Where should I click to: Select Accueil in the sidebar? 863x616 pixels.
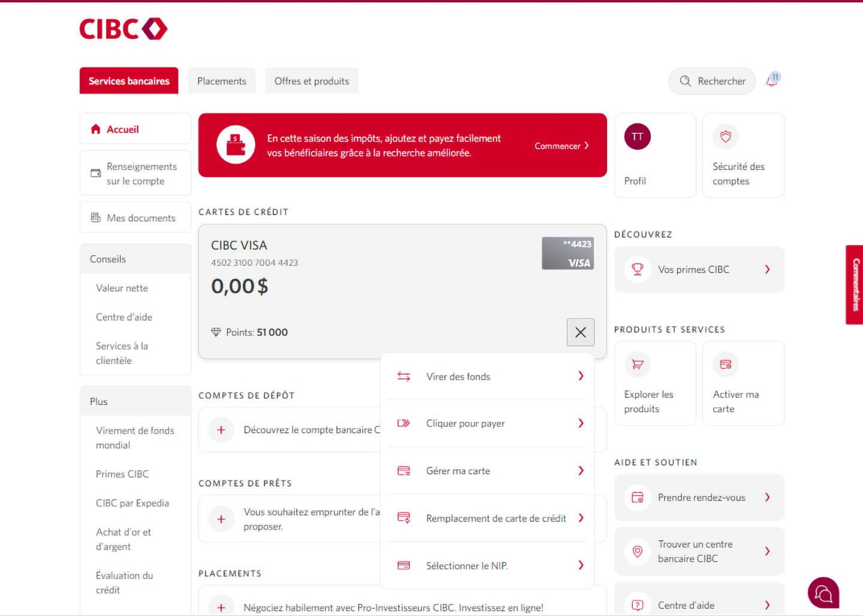click(135, 129)
